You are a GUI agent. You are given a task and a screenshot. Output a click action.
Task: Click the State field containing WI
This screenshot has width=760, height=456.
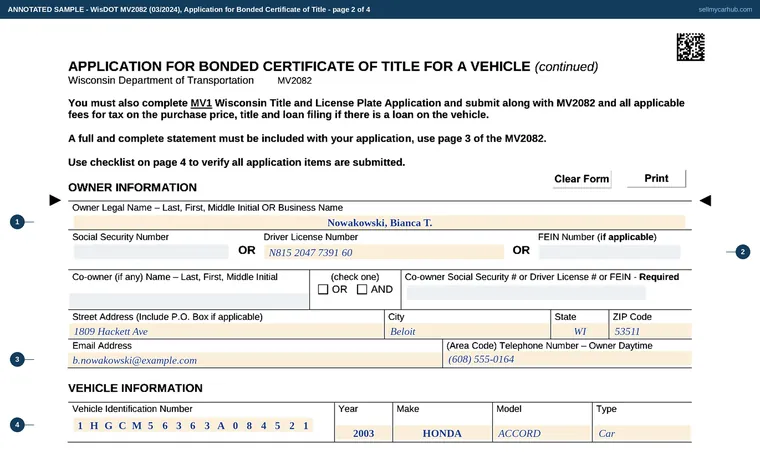coord(580,331)
